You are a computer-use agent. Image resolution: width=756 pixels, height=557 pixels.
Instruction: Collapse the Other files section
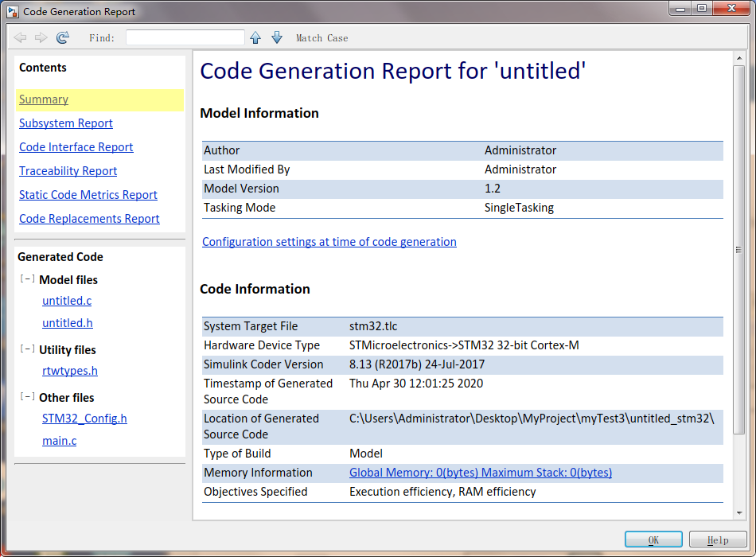coord(27,397)
